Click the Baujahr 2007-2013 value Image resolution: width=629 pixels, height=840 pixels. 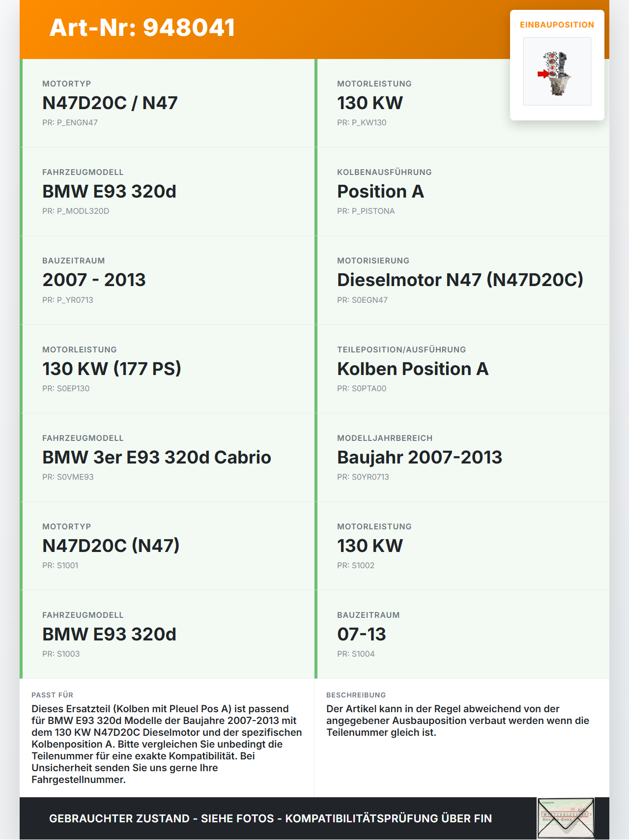pyautogui.click(x=420, y=457)
